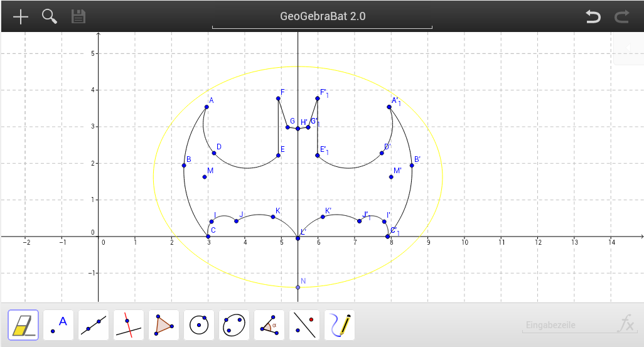This screenshot has width=644, height=347.
Task: Click the redo arrow
Action: (x=622, y=16)
